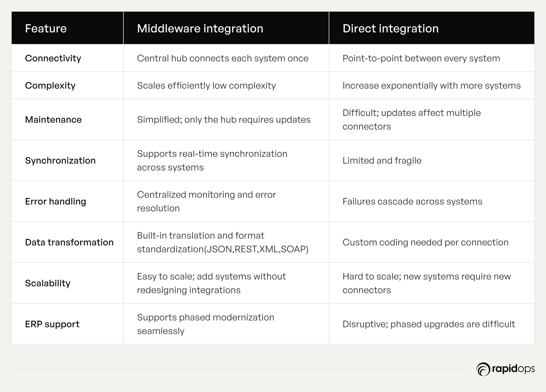Click the ERP support row label
The width and height of the screenshot is (546, 392).
(x=52, y=324)
